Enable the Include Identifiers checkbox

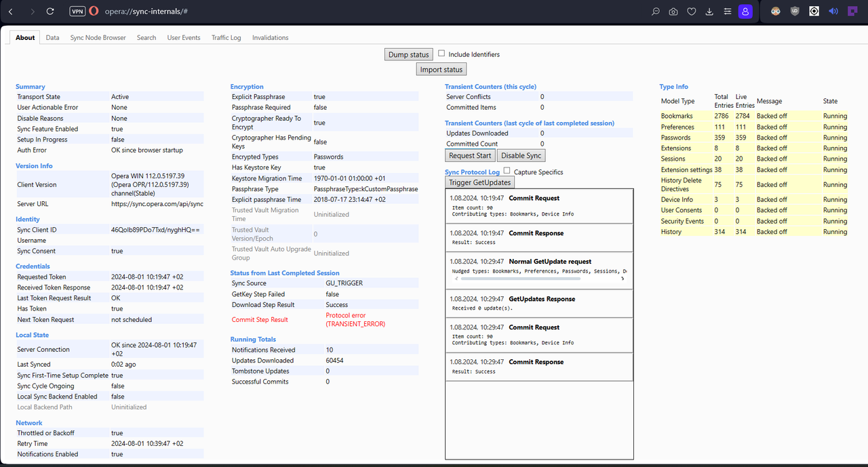pyautogui.click(x=441, y=54)
